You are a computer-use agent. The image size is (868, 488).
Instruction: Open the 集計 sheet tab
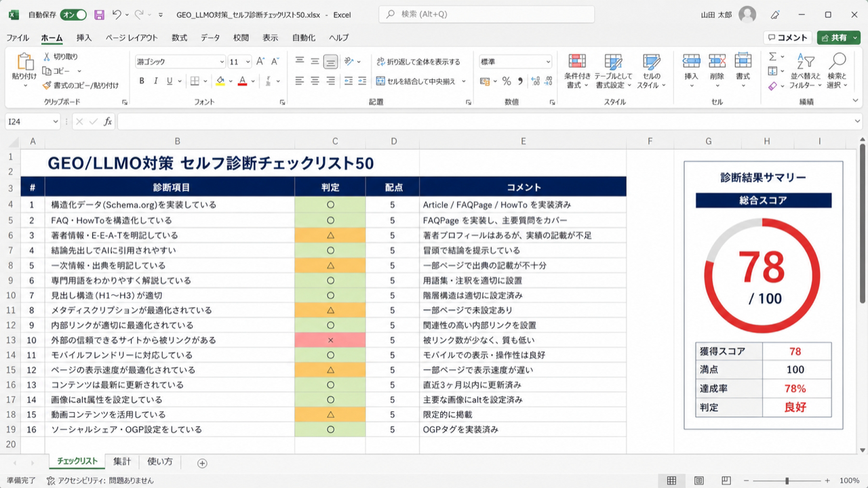[122, 462]
